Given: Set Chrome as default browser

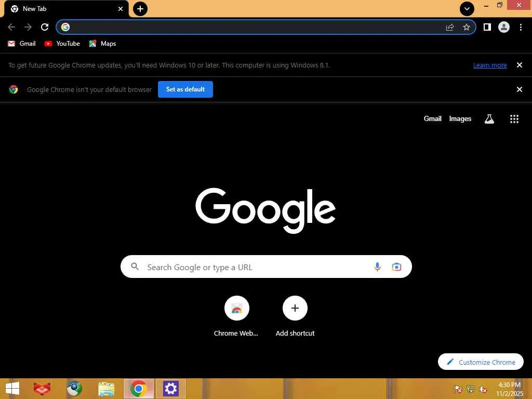Looking at the screenshot, I should point(185,89).
